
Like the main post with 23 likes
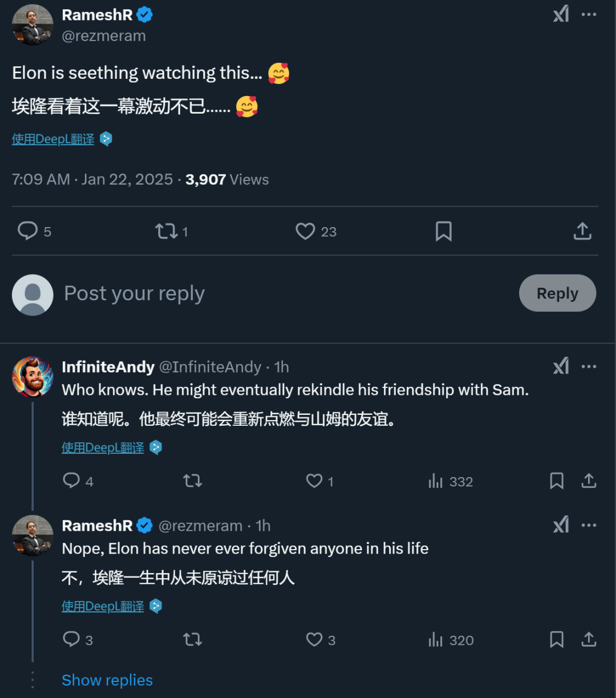[x=316, y=231]
